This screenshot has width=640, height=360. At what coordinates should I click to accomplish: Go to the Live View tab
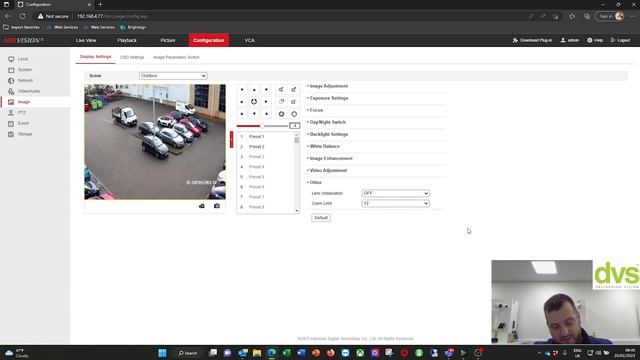coord(86,40)
